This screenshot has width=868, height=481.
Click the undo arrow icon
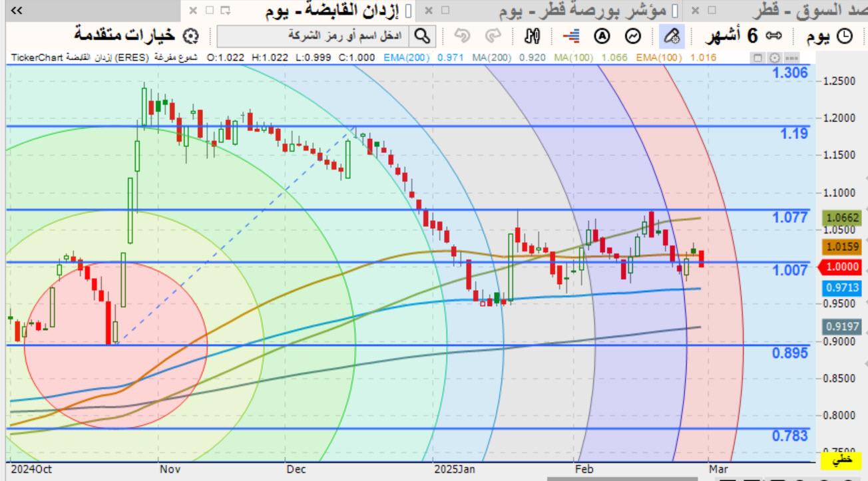tap(463, 36)
